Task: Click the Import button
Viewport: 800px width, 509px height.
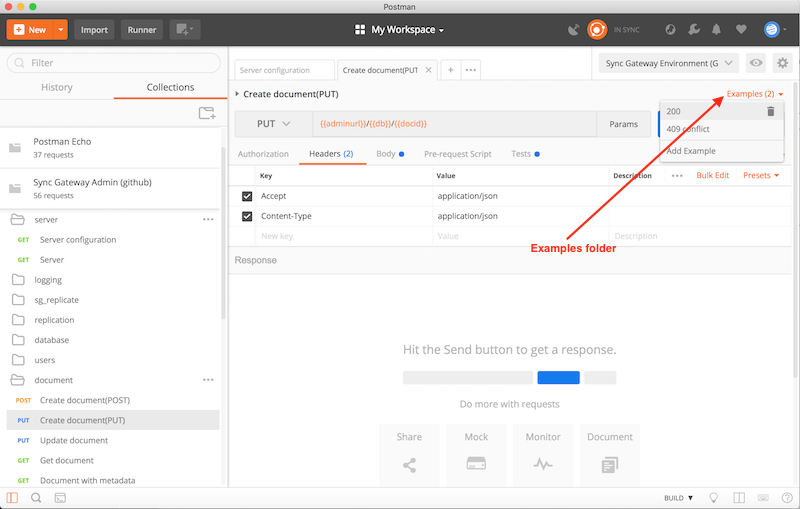Action: (94, 30)
